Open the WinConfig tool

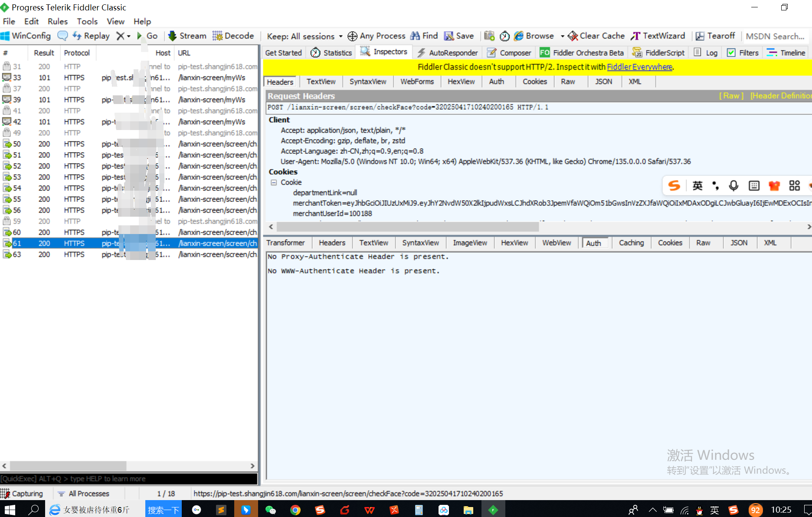click(x=26, y=36)
